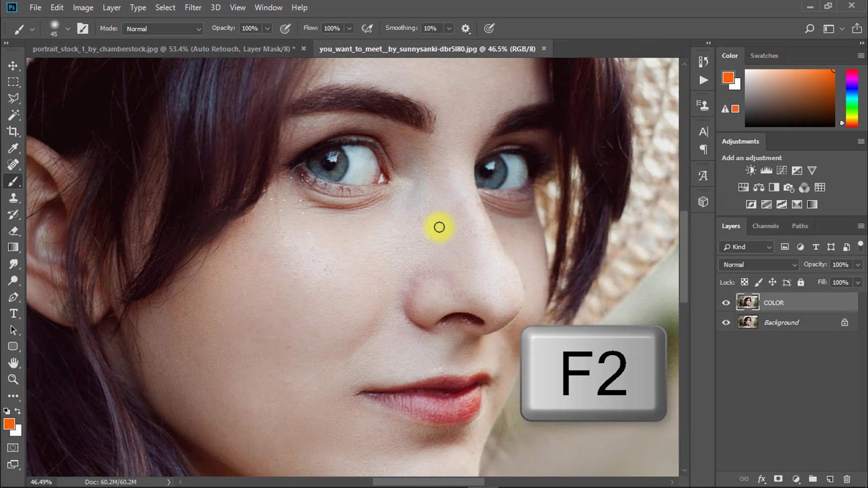Viewport: 868px width, 488px height.
Task: Toggle lock all for the layer
Action: point(801,282)
